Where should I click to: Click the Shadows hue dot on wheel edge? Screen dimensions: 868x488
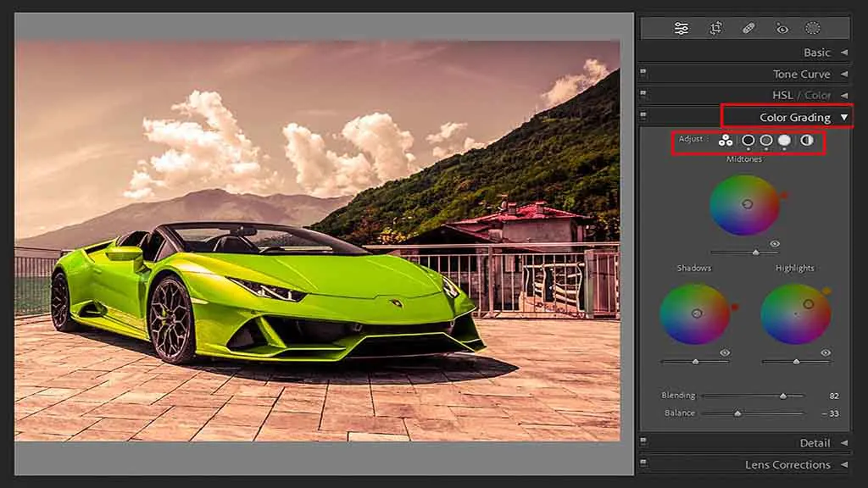[735, 307]
